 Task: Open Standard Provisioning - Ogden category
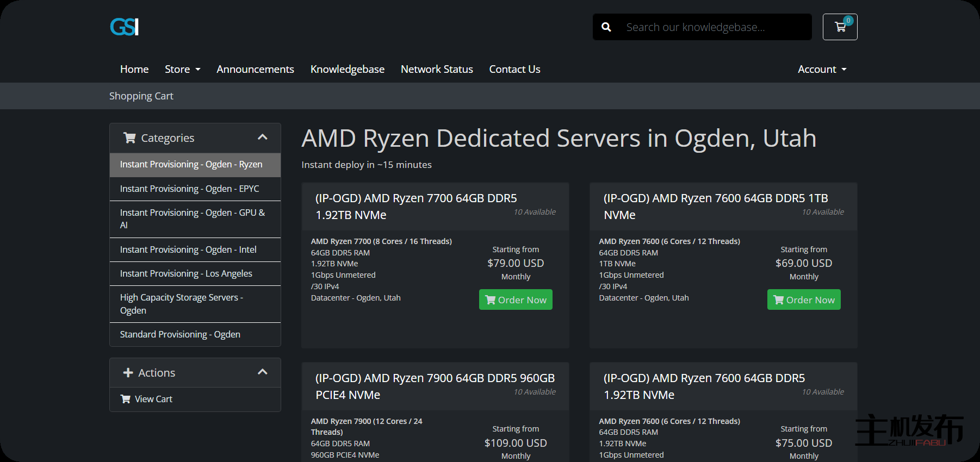[195, 334]
